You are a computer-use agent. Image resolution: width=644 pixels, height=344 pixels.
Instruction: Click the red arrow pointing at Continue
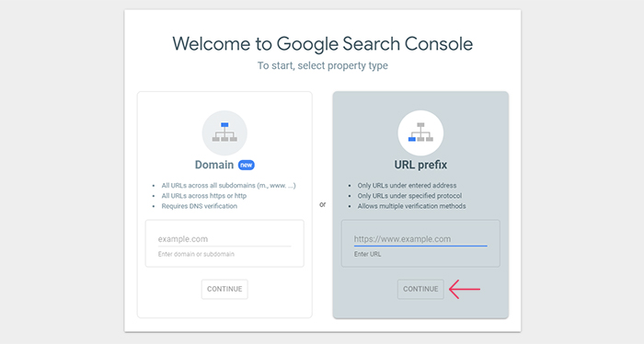pos(464,289)
